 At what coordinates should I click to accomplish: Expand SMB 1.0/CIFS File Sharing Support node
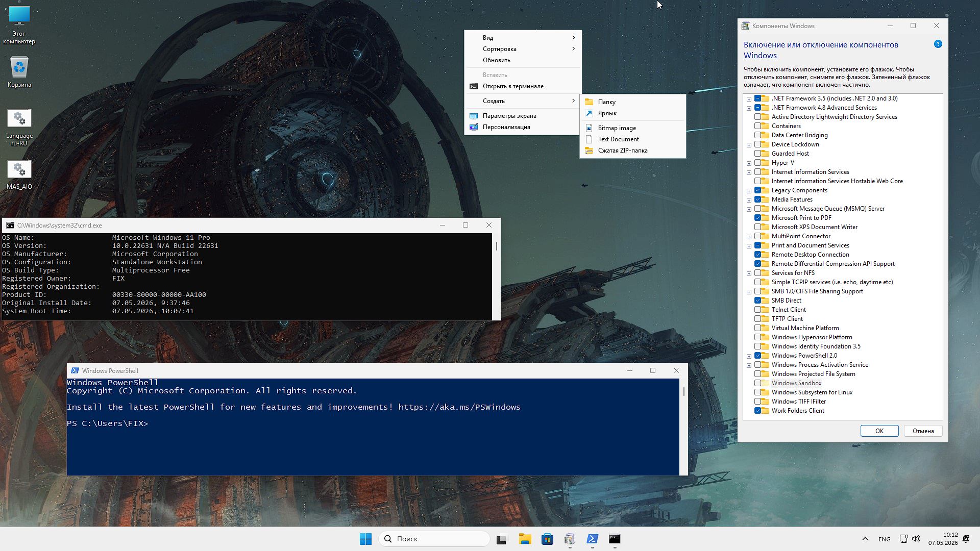749,292
